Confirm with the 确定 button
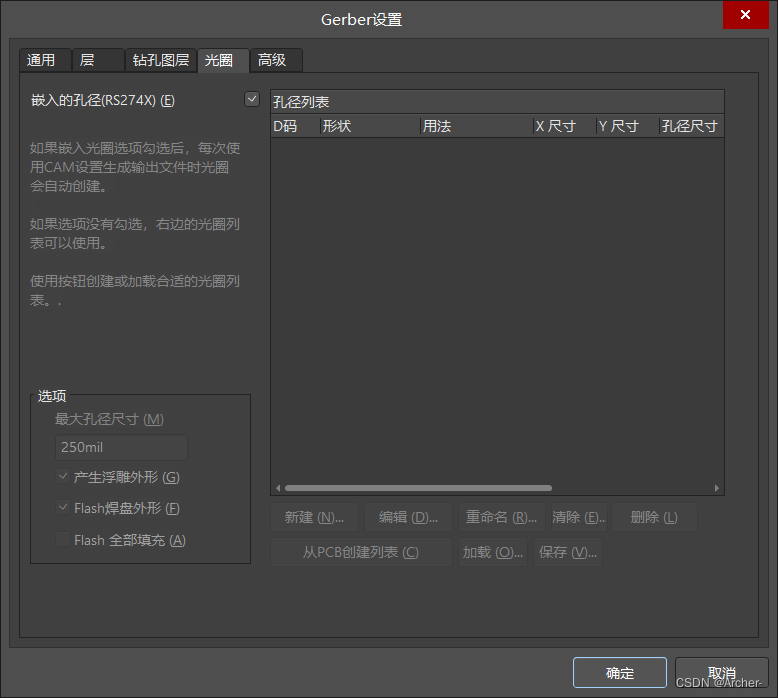The height and width of the screenshot is (698, 778). pos(620,673)
